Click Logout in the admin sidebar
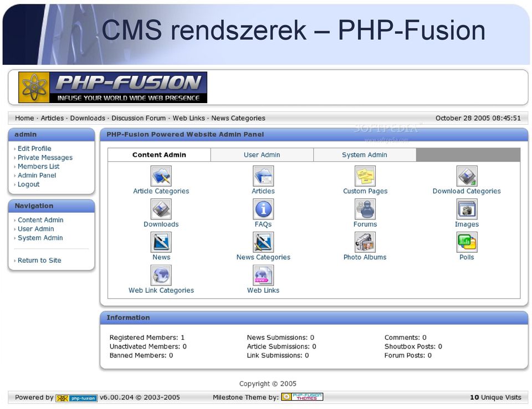The height and width of the screenshot is (409, 532). [x=28, y=185]
